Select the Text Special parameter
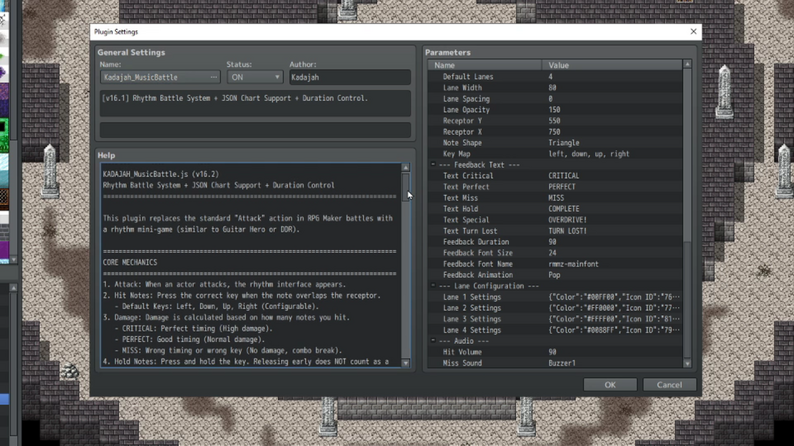Screen dimensions: 794x446 click(x=555, y=220)
